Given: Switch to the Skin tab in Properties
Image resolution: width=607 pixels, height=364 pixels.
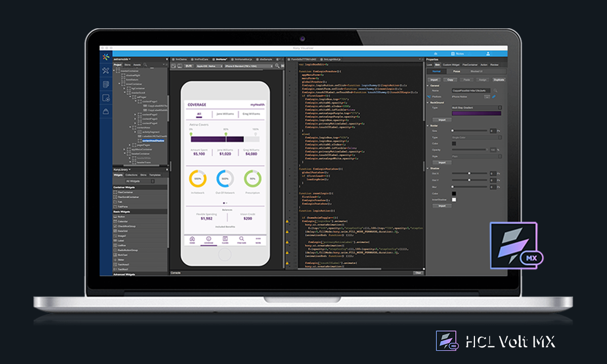Looking at the screenshot, I should [x=437, y=65].
